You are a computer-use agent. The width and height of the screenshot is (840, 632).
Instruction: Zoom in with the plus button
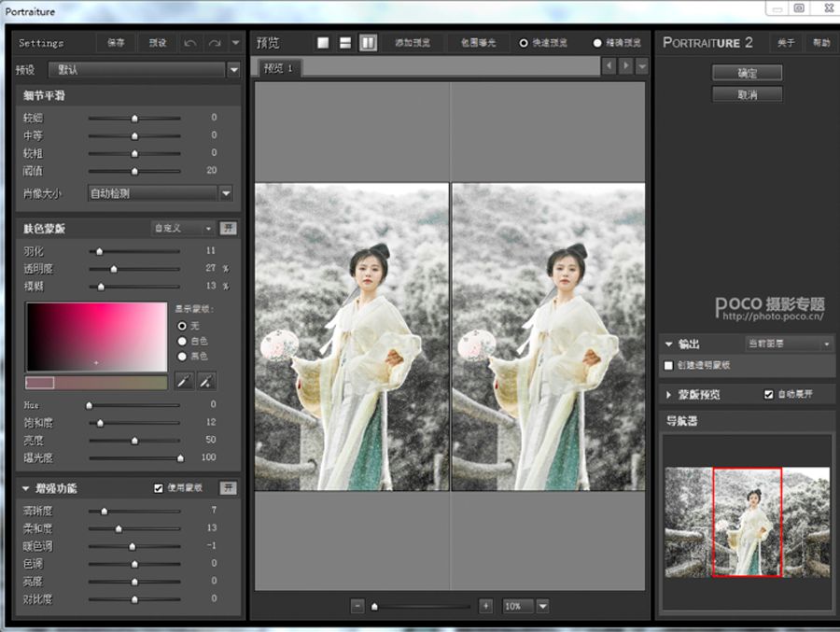coord(486,606)
